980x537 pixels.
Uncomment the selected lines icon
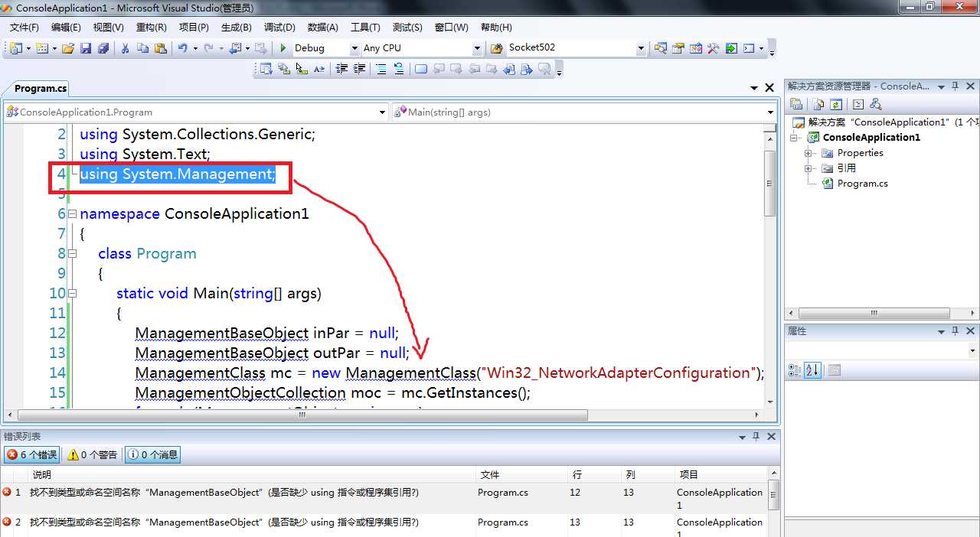click(398, 69)
